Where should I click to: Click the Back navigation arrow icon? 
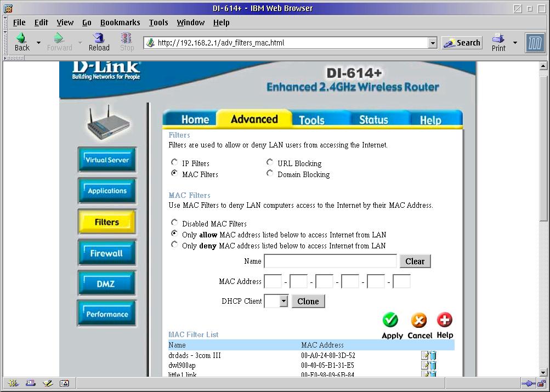click(x=21, y=38)
